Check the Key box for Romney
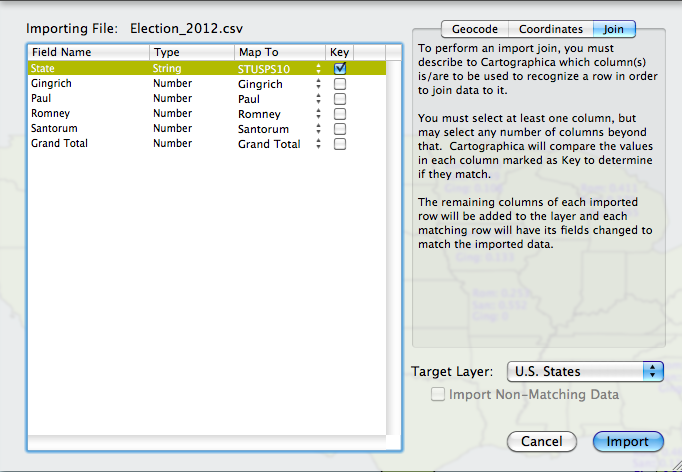682x472 pixels. [x=340, y=114]
